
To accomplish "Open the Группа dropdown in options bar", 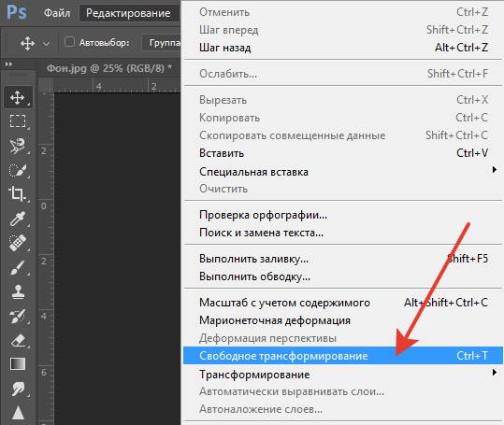I will 162,42.
